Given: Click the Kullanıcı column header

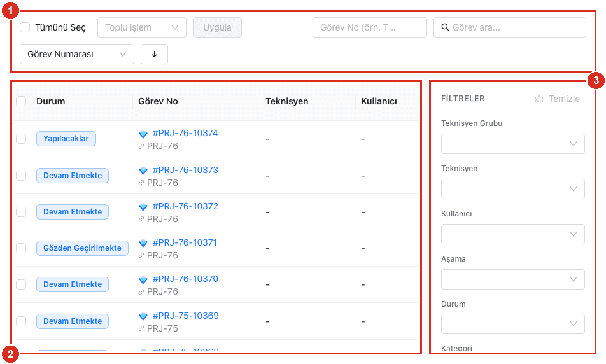Looking at the screenshot, I should [379, 101].
